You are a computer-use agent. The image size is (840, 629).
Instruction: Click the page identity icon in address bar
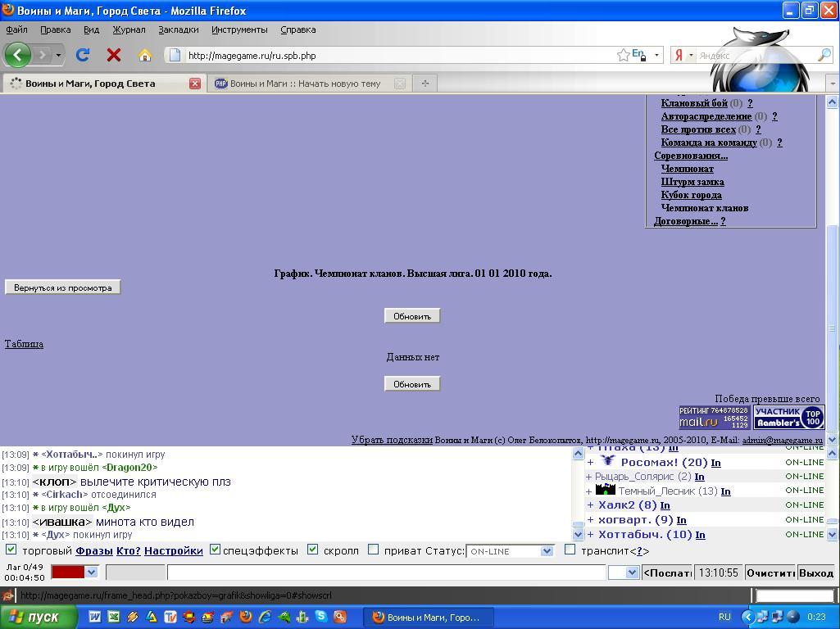(x=175, y=55)
